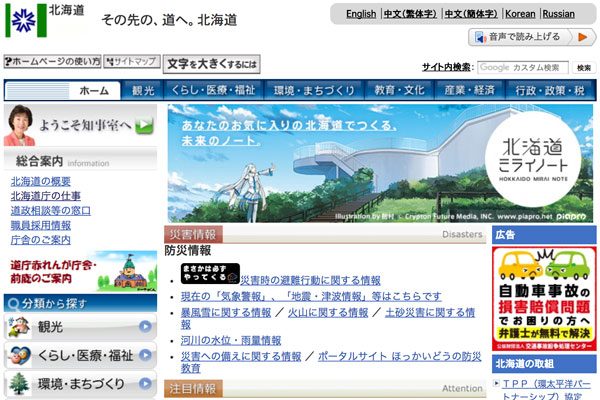Image resolution: width=600 pixels, height=400 pixels.
Task: Open the 暴風雪に関する情報 link
Action: (x=226, y=312)
